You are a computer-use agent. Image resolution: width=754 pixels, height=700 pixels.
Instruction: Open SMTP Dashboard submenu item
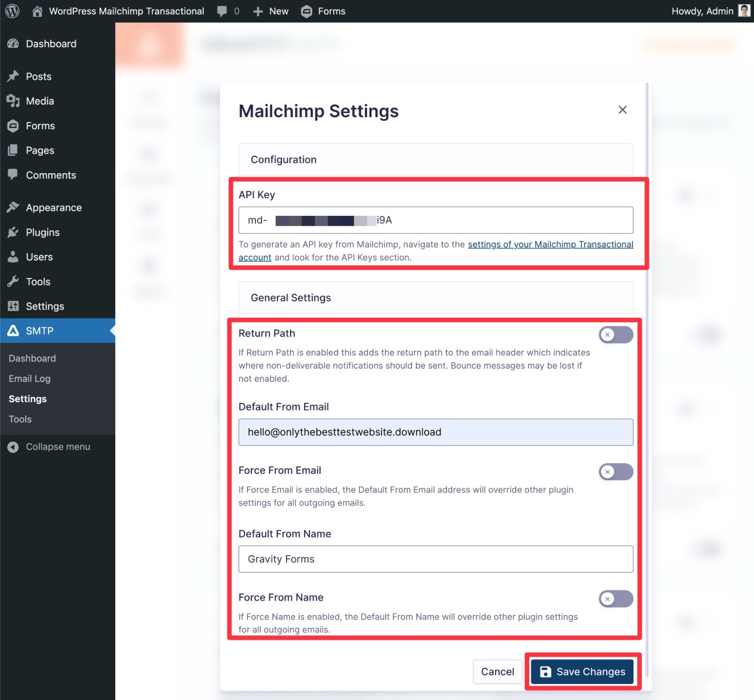click(32, 359)
